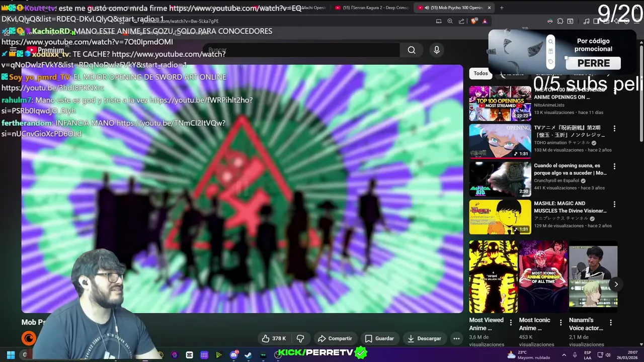Open options menu for TOHO animation video
This screenshot has height=362, width=644.
coord(614,128)
